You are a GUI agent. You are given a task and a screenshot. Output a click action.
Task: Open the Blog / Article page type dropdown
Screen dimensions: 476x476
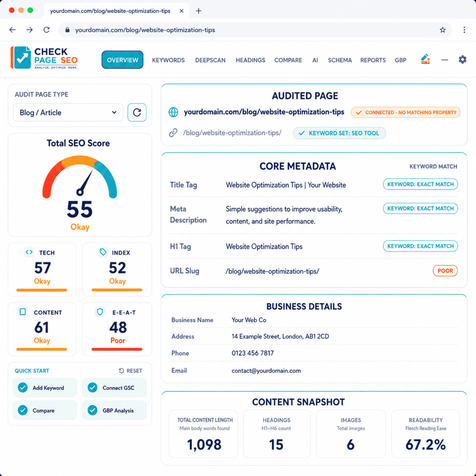click(68, 112)
